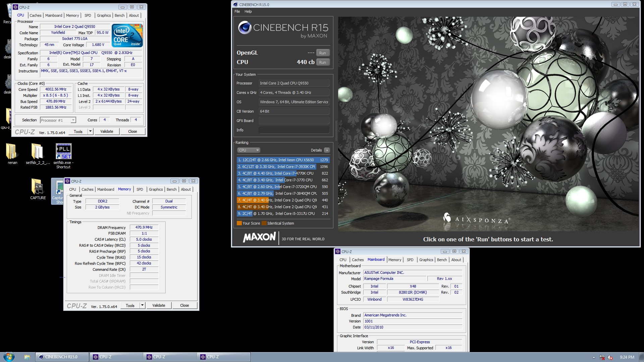Select ranking row 3 Core i7-4770K

tap(283, 173)
